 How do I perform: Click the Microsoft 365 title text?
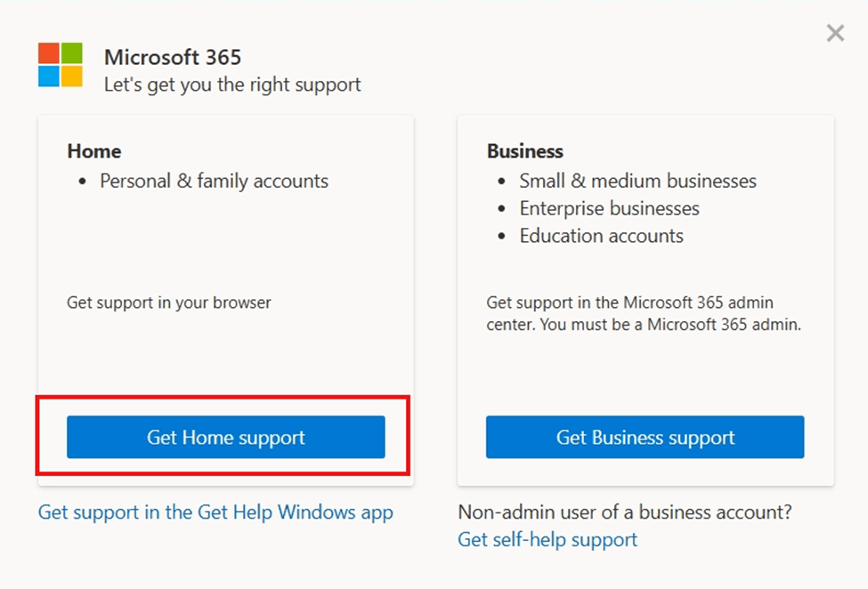pyautogui.click(x=173, y=57)
